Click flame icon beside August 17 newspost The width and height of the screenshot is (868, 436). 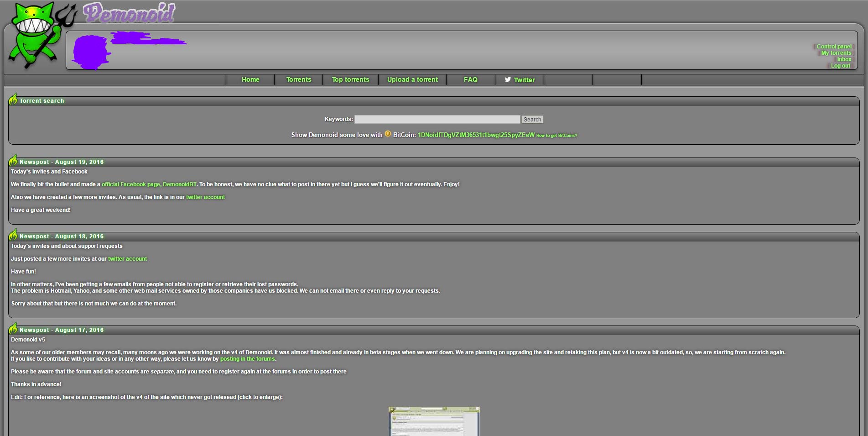13,328
